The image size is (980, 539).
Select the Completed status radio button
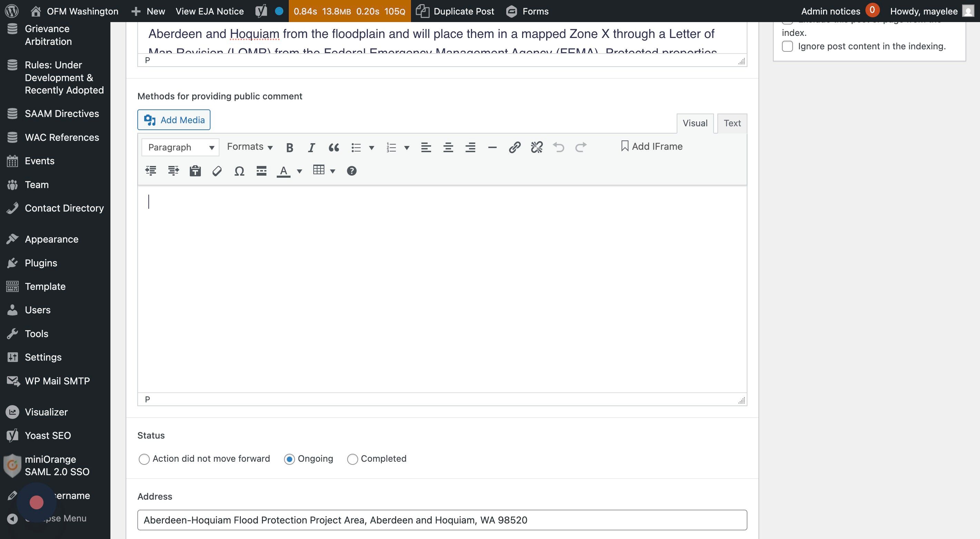click(x=352, y=459)
